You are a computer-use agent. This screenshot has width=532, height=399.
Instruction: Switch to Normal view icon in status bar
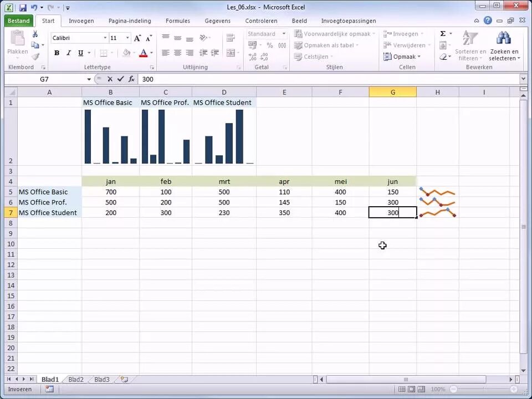point(401,389)
